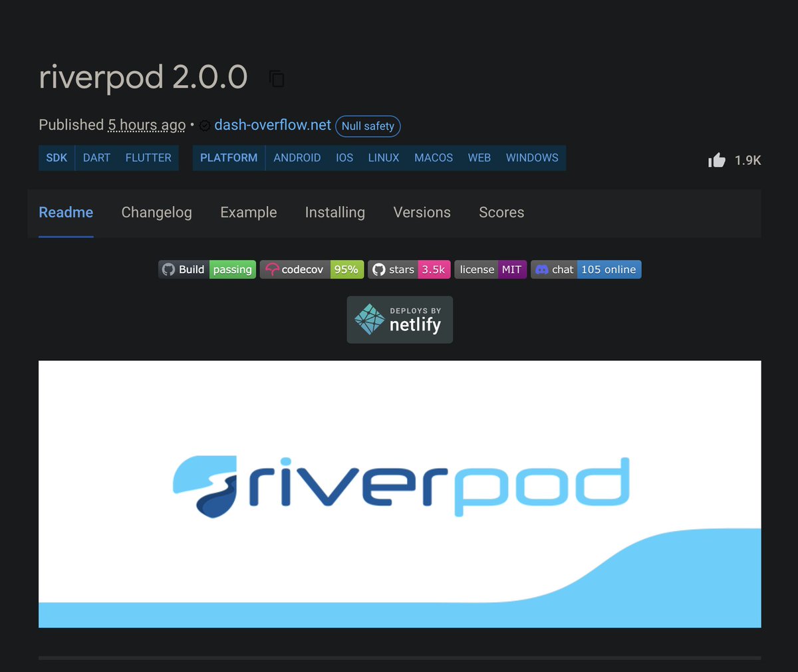Click the 1.9K likes count

(747, 160)
